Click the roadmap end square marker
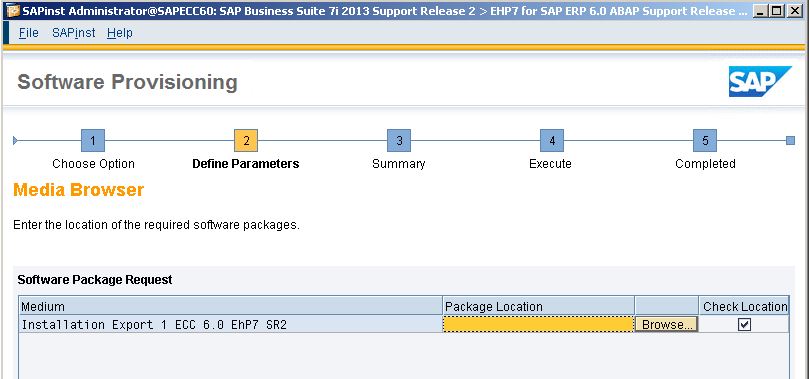Viewport: 809px width, 379px height. click(790, 140)
